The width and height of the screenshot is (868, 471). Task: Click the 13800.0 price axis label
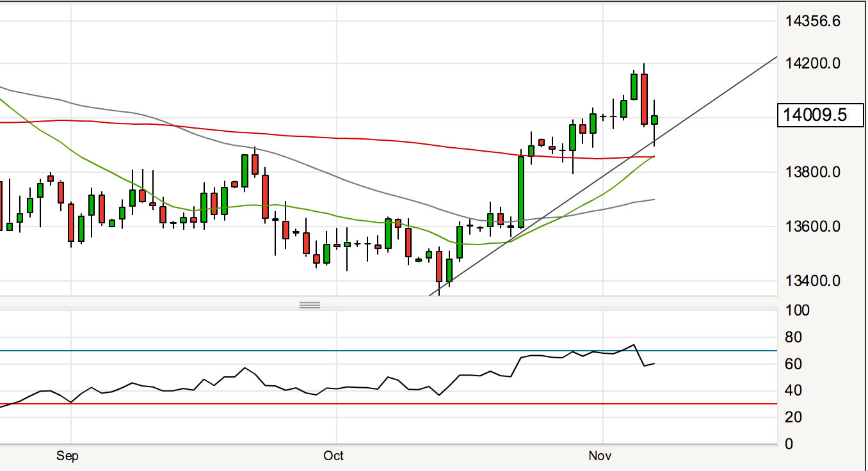813,172
